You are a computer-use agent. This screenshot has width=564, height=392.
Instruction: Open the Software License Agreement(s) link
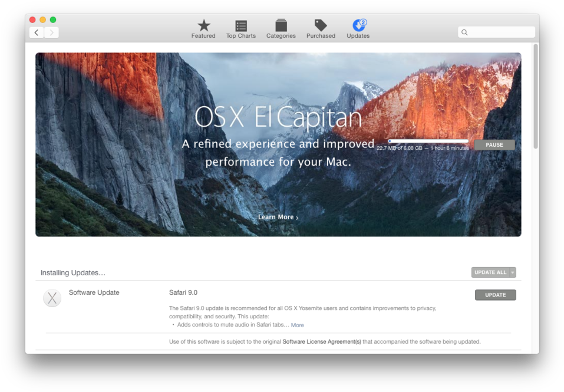321,341
